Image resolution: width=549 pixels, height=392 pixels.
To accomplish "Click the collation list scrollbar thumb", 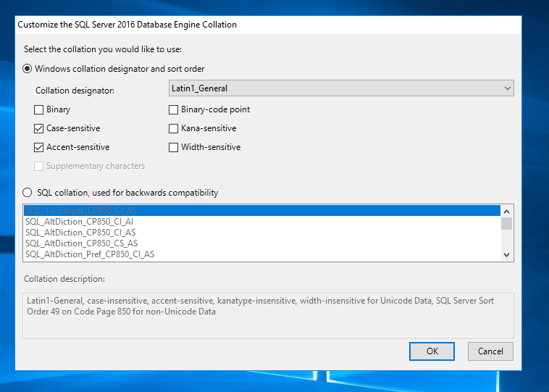I will click(x=507, y=223).
